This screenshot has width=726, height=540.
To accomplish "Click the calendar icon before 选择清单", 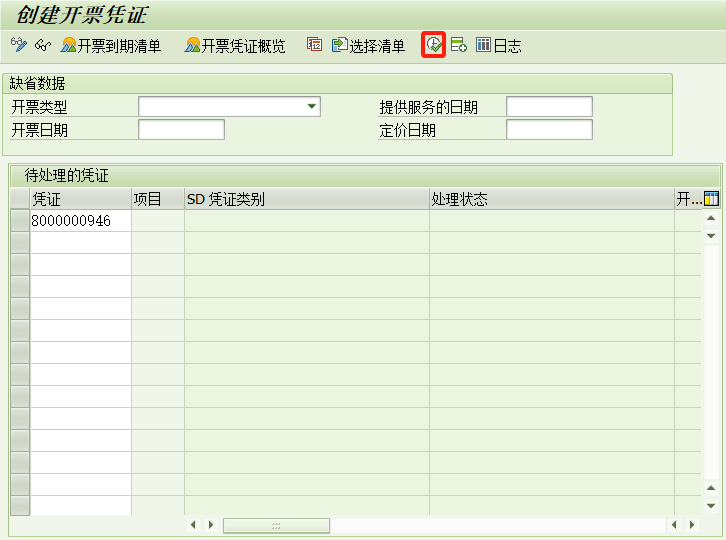I will 314,44.
